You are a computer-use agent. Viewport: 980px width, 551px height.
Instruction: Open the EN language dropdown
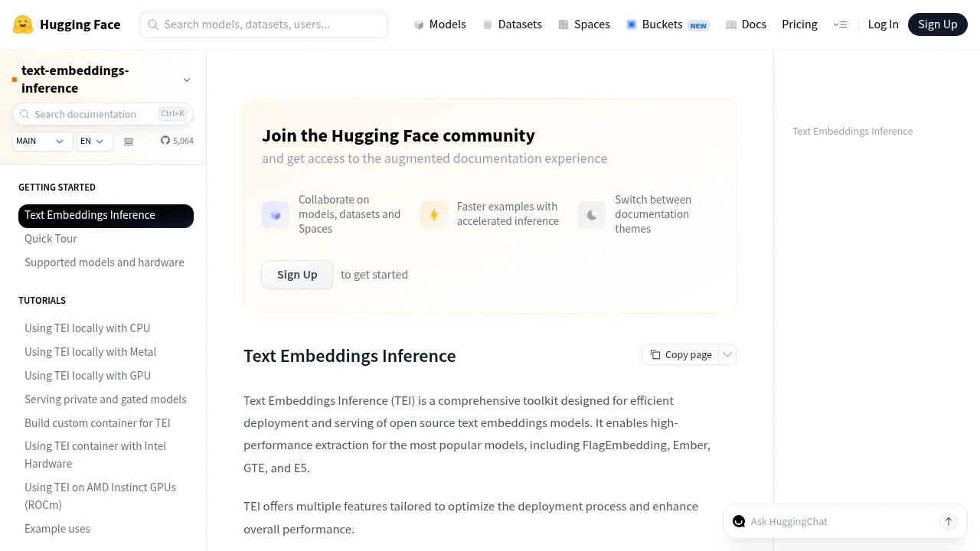pyautogui.click(x=95, y=142)
